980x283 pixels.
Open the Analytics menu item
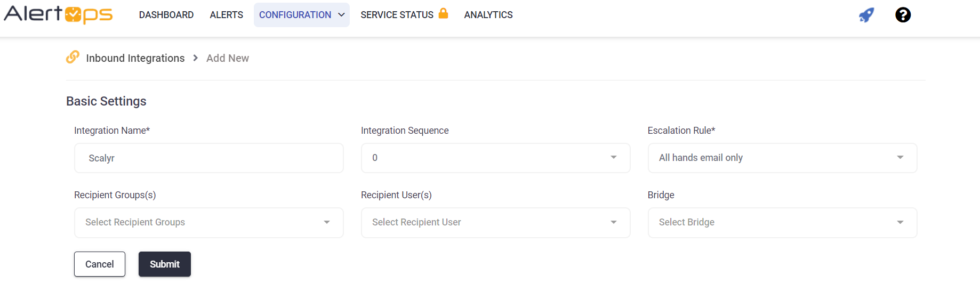point(488,15)
